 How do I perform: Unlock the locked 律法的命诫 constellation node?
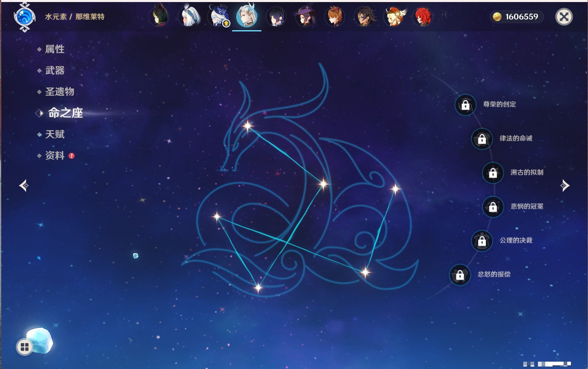coord(482,139)
